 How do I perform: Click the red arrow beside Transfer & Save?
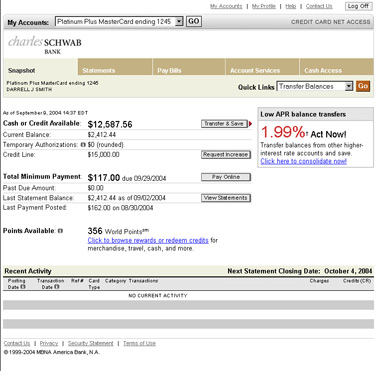(x=250, y=124)
